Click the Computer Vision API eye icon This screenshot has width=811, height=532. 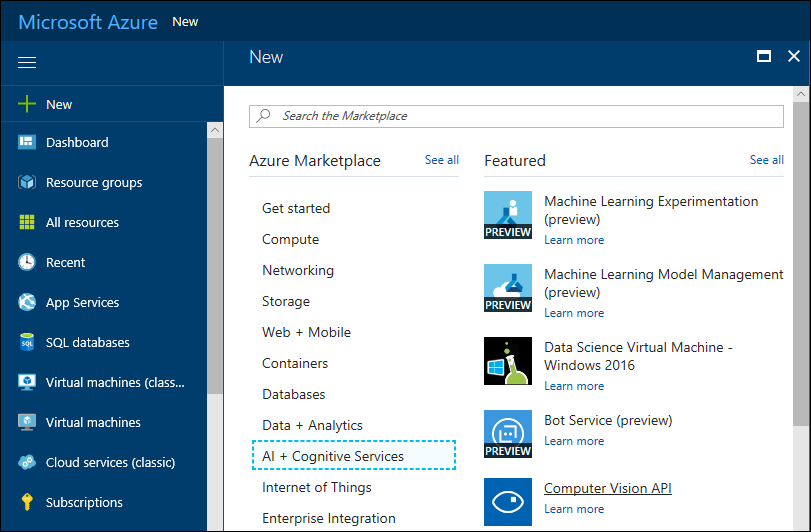click(508, 501)
